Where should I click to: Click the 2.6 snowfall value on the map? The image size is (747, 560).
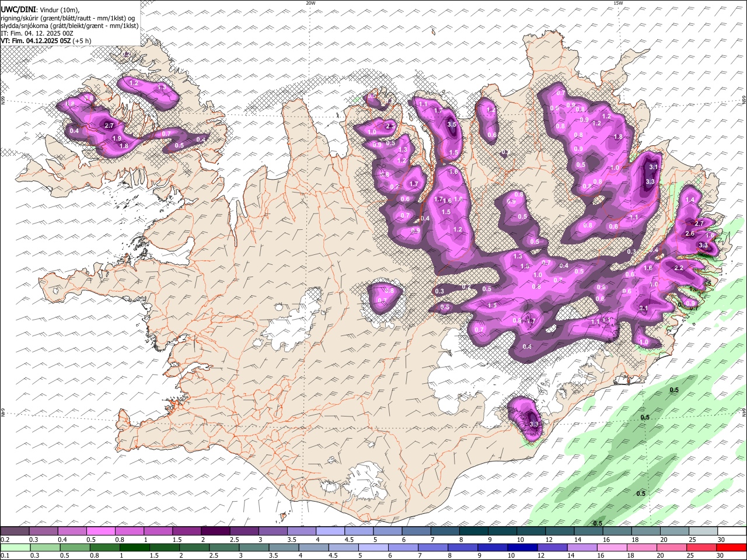pos(690,234)
